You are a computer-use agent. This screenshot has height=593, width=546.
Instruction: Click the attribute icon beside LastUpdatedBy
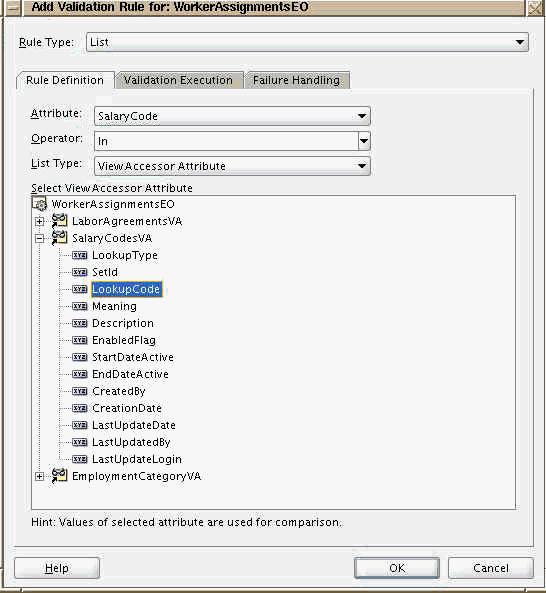click(80, 442)
